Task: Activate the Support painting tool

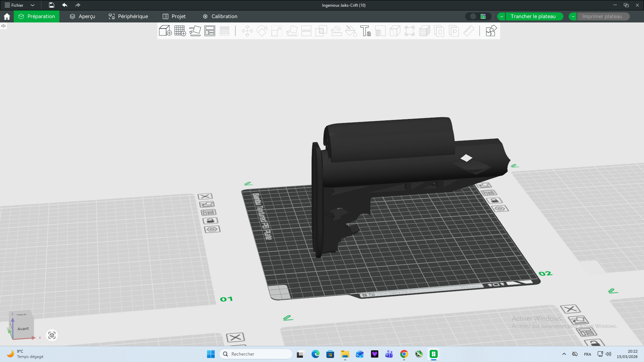Action: tap(336, 31)
